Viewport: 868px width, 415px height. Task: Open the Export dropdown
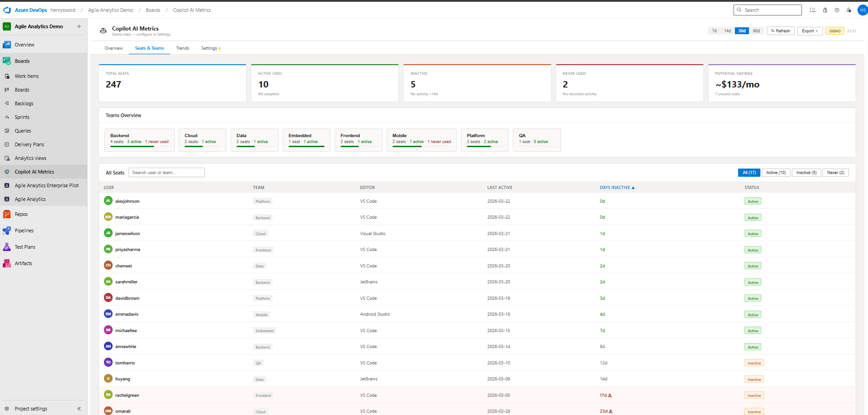(x=810, y=31)
